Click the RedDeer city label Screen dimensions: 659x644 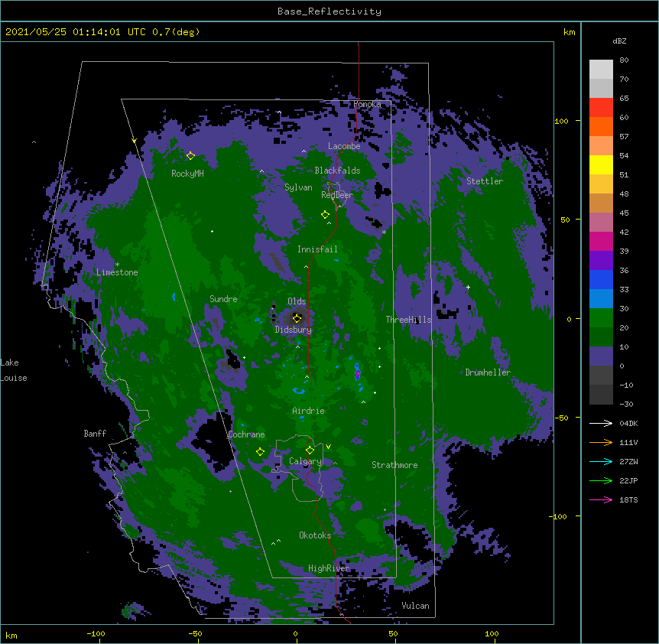tap(337, 195)
